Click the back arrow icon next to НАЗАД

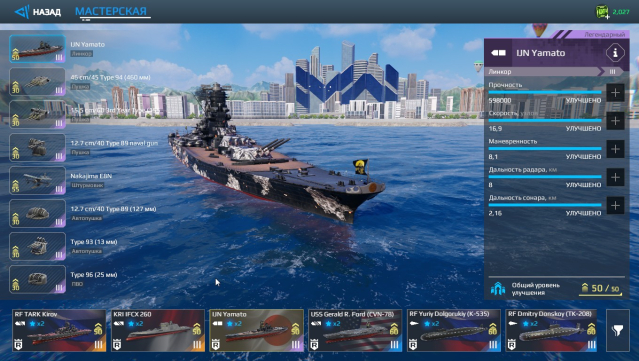point(22,12)
